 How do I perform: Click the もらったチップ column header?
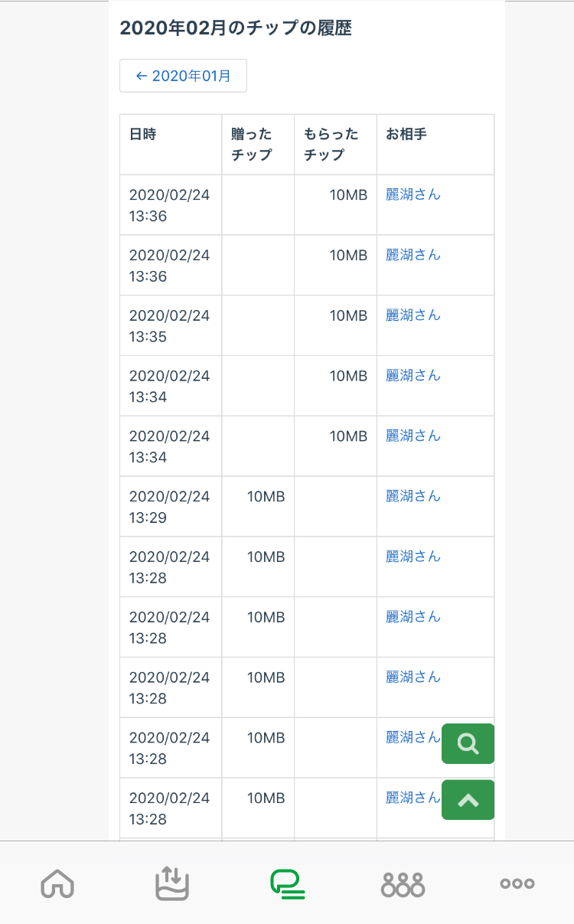331,145
